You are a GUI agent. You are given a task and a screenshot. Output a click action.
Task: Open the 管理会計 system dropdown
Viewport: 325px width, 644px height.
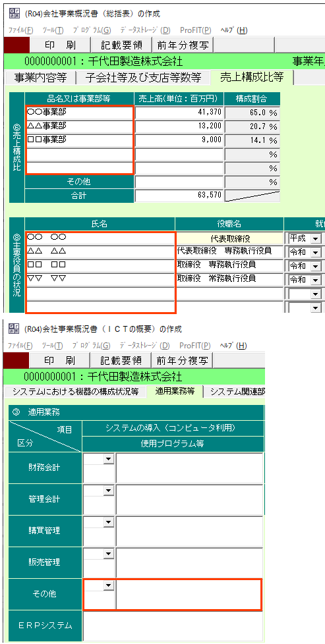point(109,491)
